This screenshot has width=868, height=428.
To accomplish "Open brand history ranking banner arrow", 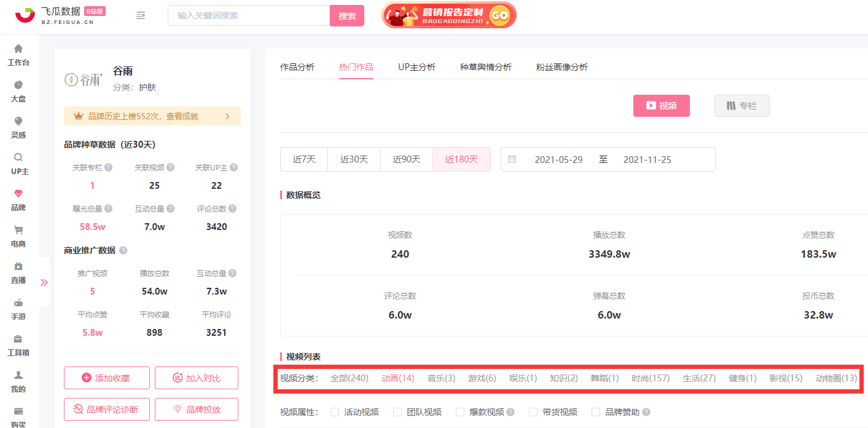I will 227,116.
